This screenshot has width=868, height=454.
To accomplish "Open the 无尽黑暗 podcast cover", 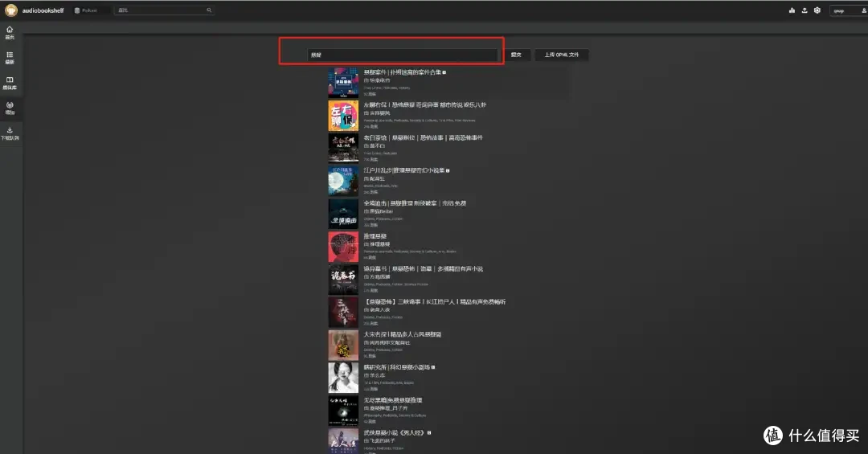I will coord(343,411).
